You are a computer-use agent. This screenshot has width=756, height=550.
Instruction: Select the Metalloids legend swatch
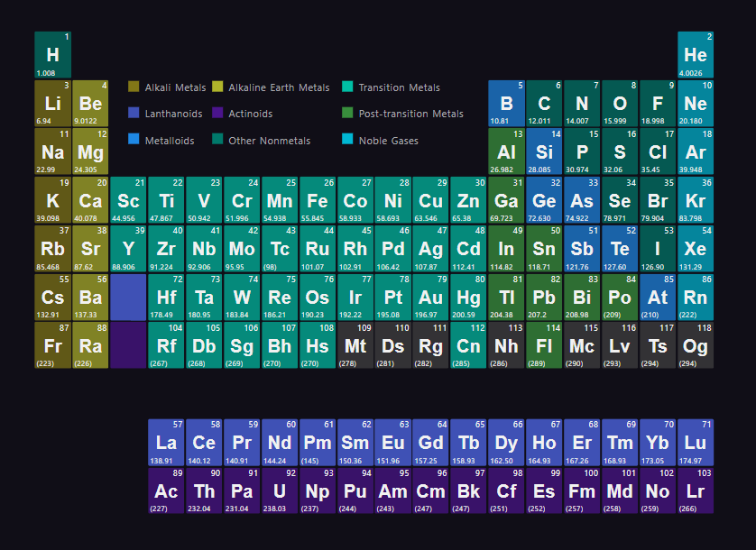coord(134,140)
